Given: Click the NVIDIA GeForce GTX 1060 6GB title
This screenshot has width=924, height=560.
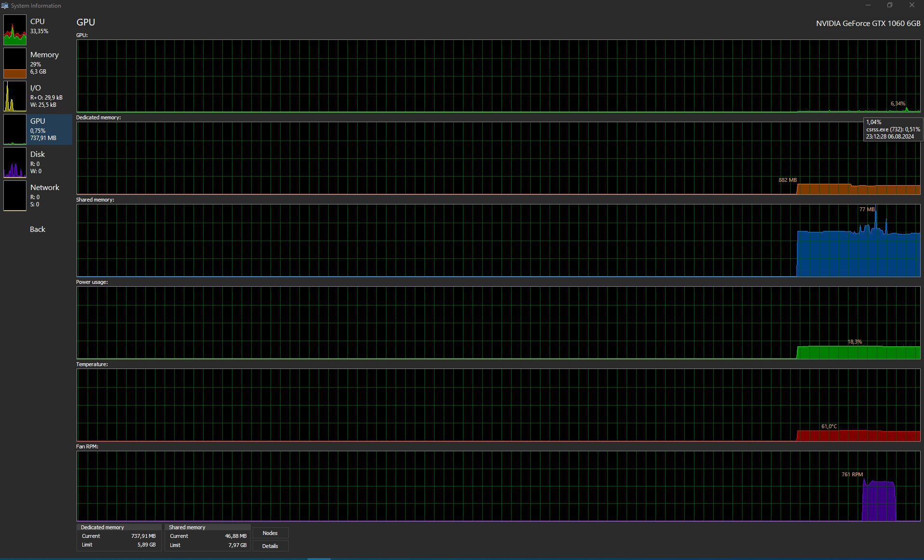Looking at the screenshot, I should point(868,23).
